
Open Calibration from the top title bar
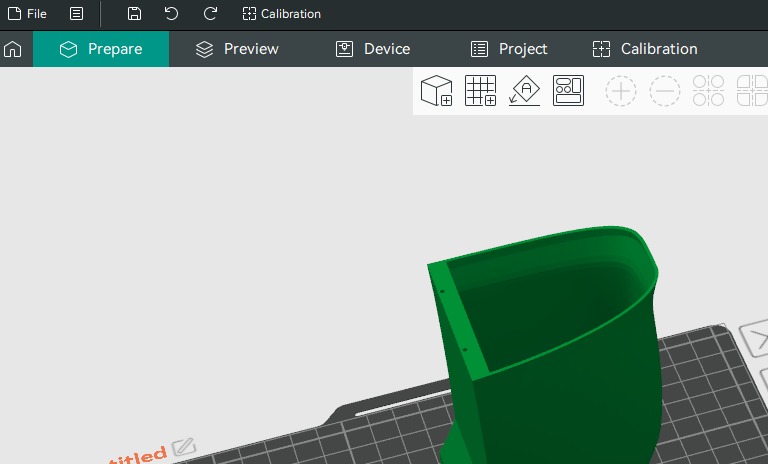pyautogui.click(x=282, y=14)
